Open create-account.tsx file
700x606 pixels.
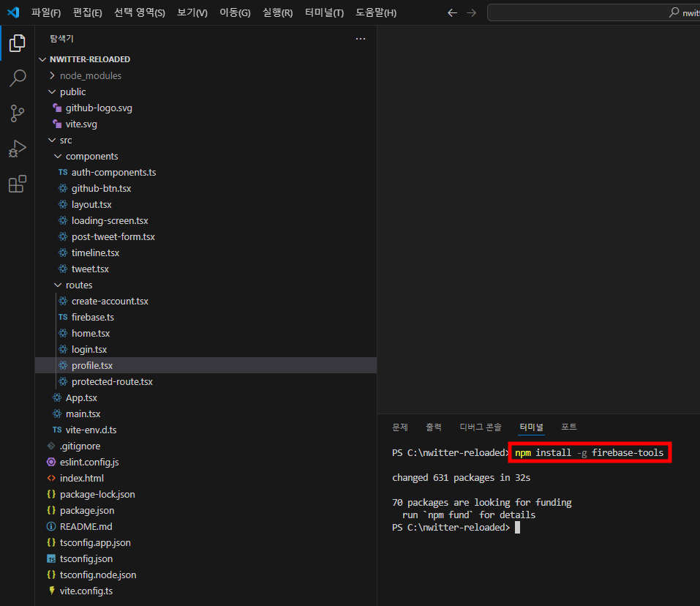[206, 301]
